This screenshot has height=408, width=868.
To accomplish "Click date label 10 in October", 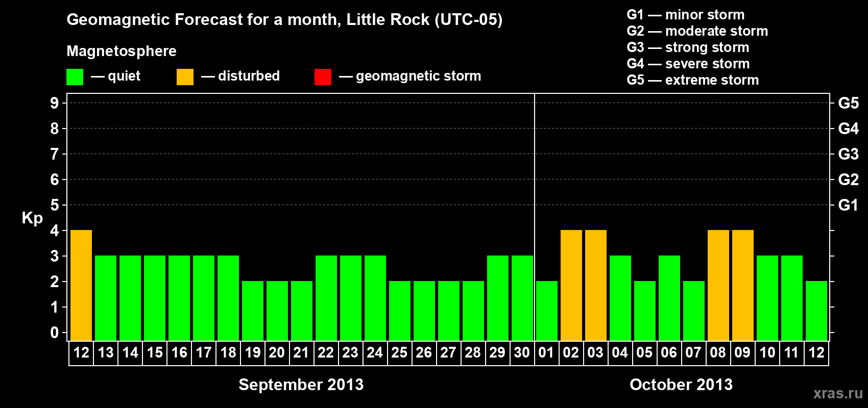I will point(767,352).
